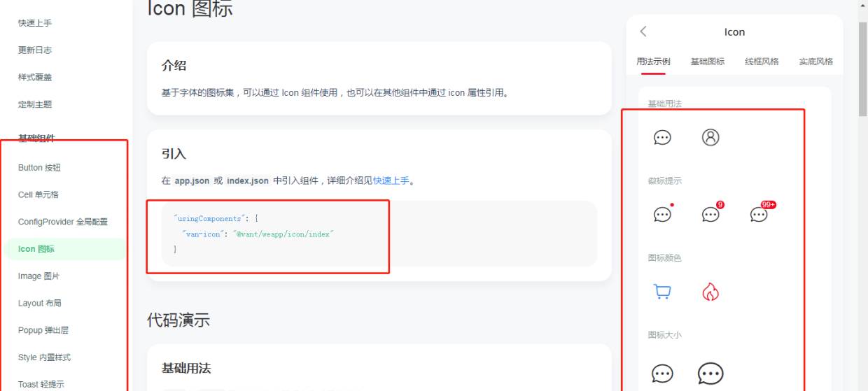
Task: Click the 基础用法 heading in main content
Action: [186, 368]
